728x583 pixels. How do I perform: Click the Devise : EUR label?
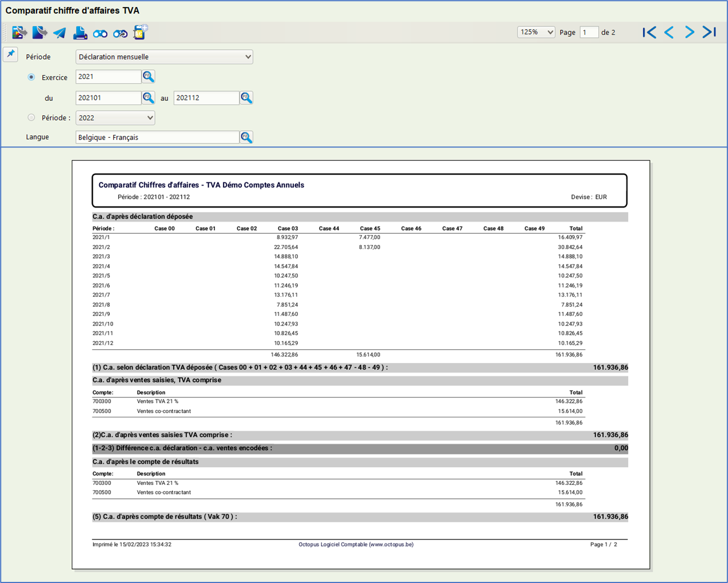click(589, 197)
